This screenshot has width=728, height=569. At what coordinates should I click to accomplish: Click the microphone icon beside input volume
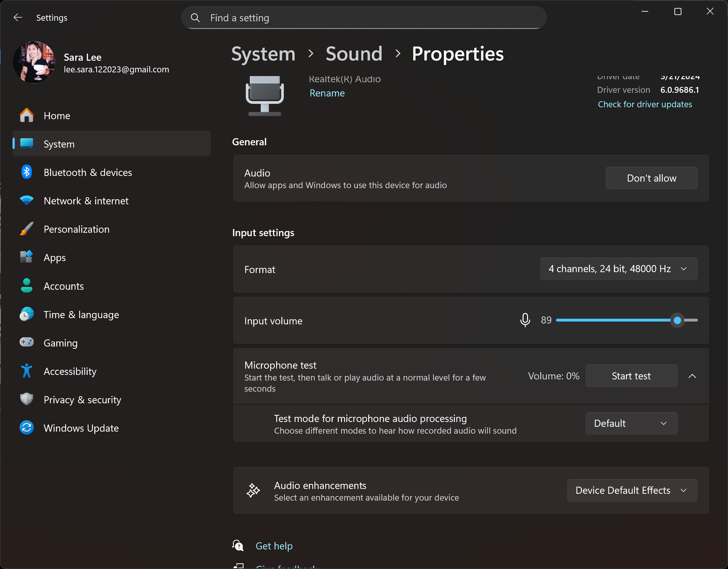[x=525, y=320]
